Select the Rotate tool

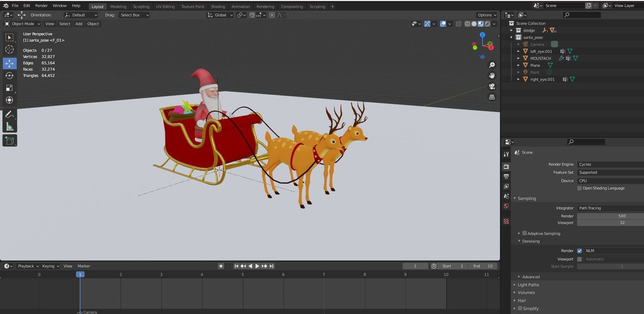10,76
